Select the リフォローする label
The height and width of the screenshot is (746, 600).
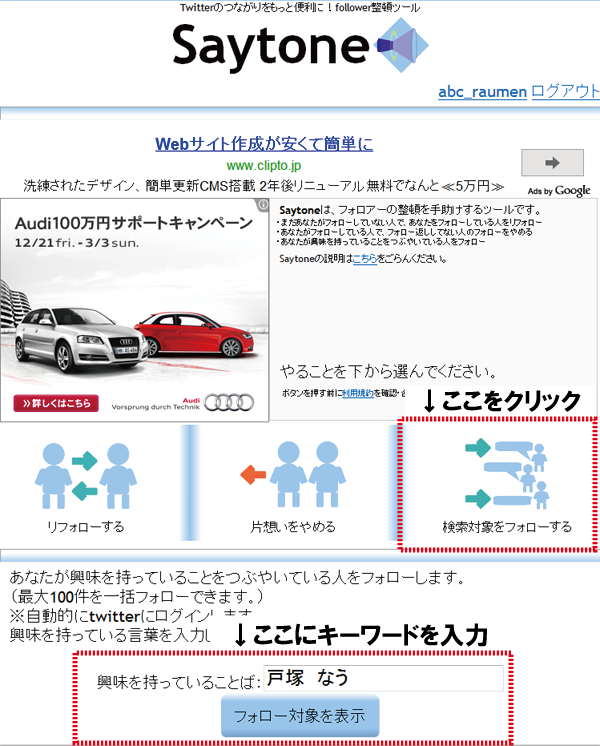[x=86, y=527]
